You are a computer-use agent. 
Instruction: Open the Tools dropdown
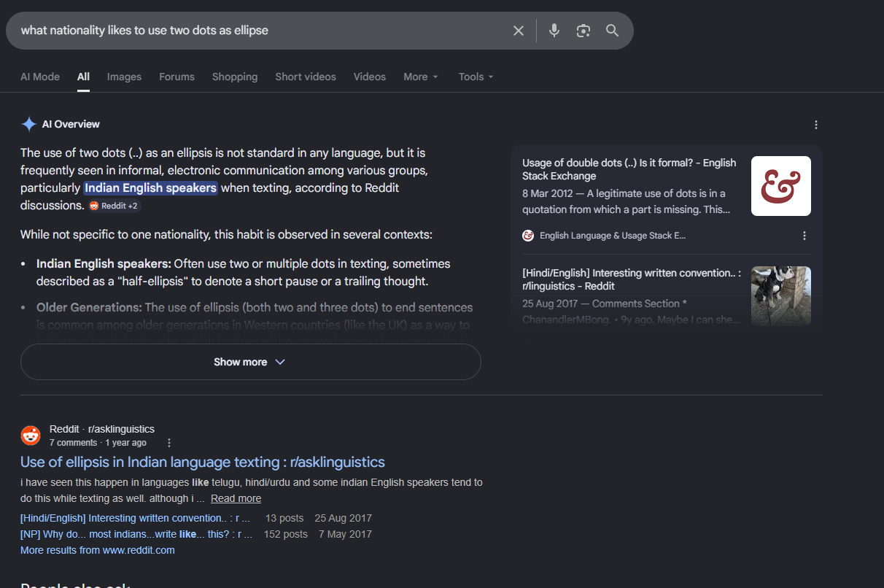[x=476, y=77]
